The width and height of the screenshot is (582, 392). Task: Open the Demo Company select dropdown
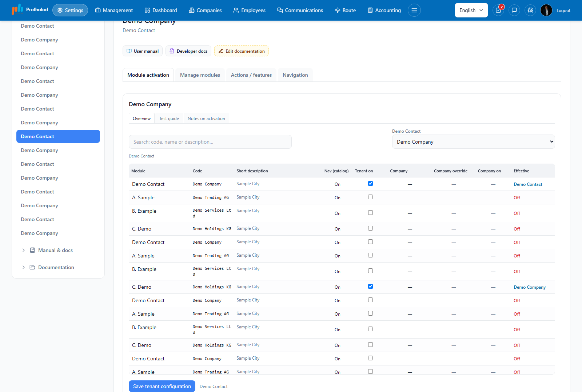(474, 142)
